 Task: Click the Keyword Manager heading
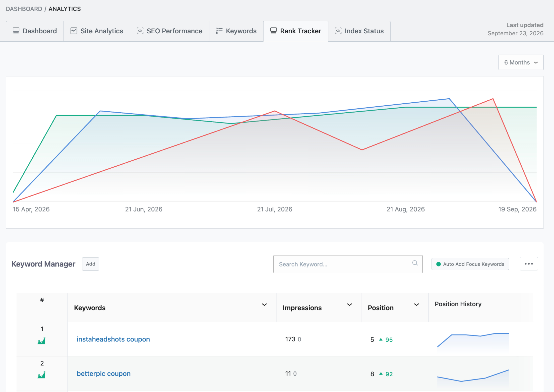43,264
